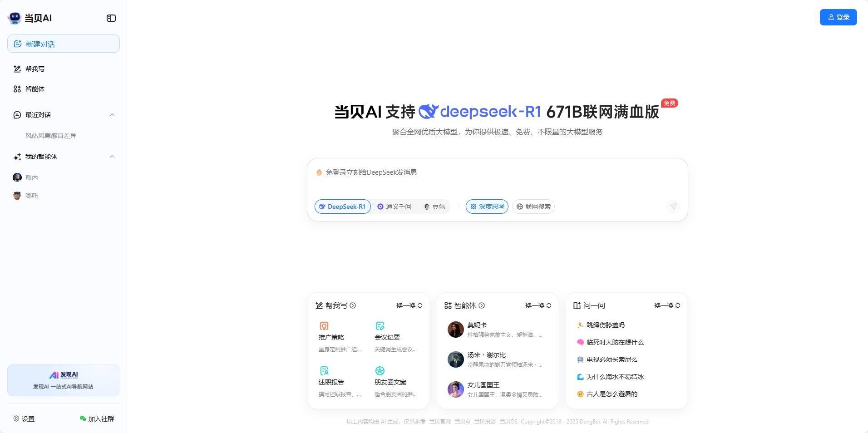Ask the question 临死时大脑在想什么
This screenshot has height=433, width=868.
(x=611, y=342)
